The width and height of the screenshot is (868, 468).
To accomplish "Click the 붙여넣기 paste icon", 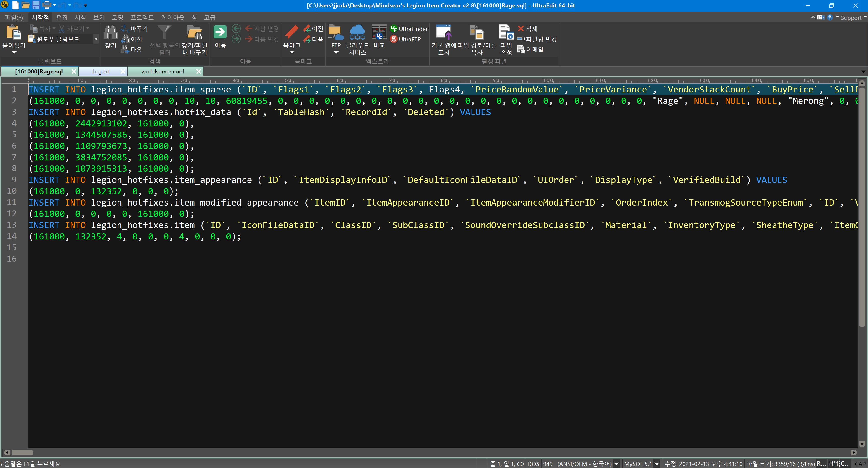I will 14,32.
